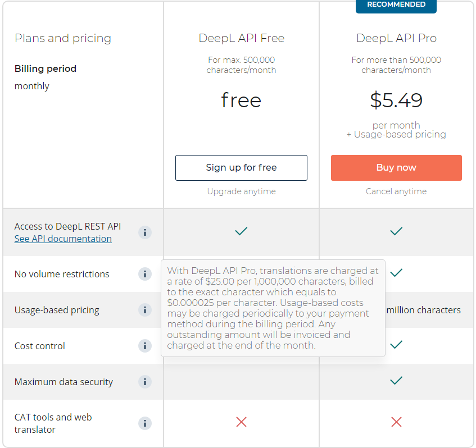The image size is (476, 448).
Task: Click the RECOMMENDED badge above API Pro
Action: point(396,6)
